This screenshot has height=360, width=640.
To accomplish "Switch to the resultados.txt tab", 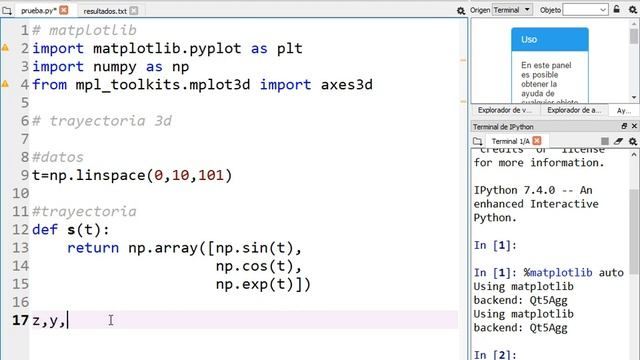I will coord(105,11).
